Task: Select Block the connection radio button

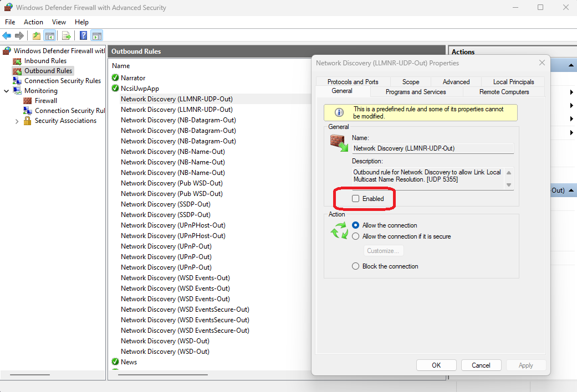Action: click(x=355, y=266)
